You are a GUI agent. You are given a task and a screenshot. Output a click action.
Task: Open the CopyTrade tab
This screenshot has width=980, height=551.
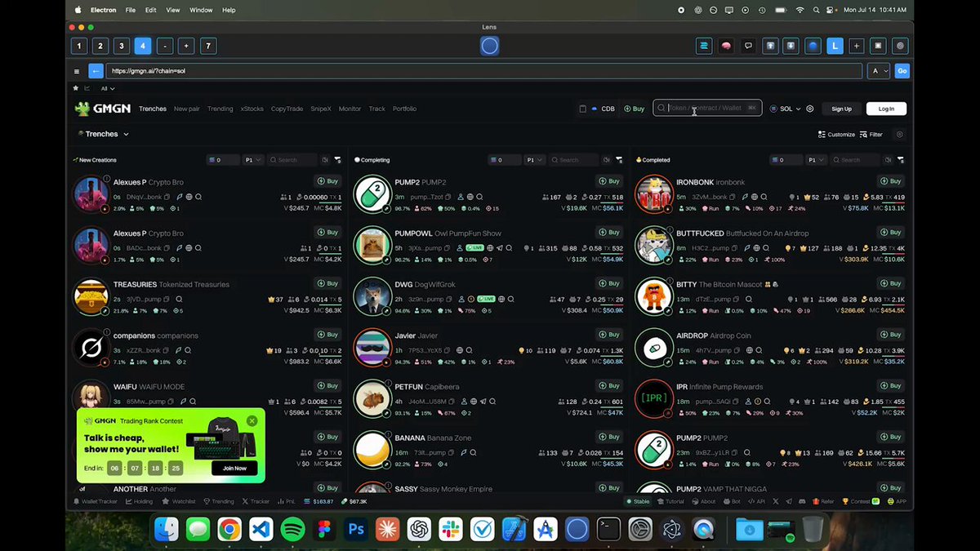click(x=287, y=109)
